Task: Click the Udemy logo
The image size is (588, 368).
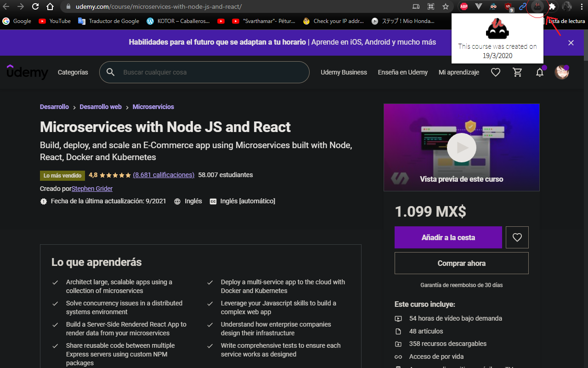Action: point(27,72)
